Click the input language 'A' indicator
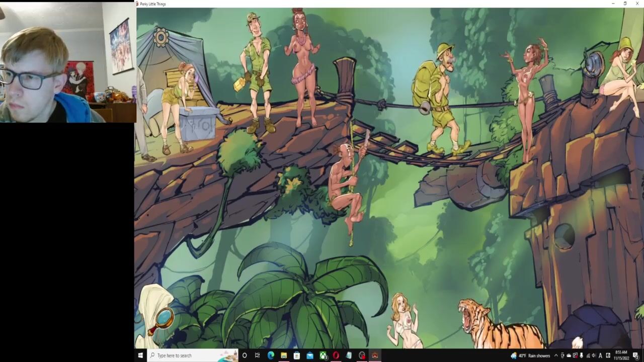 (x=600, y=356)
